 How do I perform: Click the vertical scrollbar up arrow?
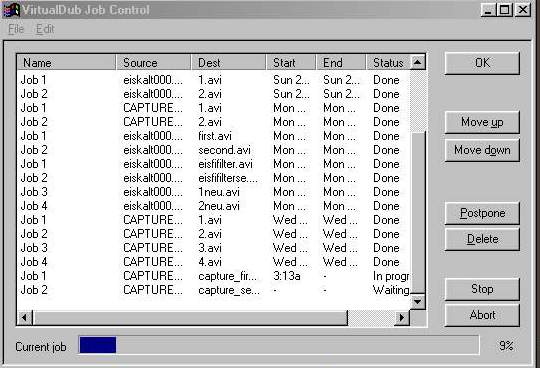[x=417, y=62]
